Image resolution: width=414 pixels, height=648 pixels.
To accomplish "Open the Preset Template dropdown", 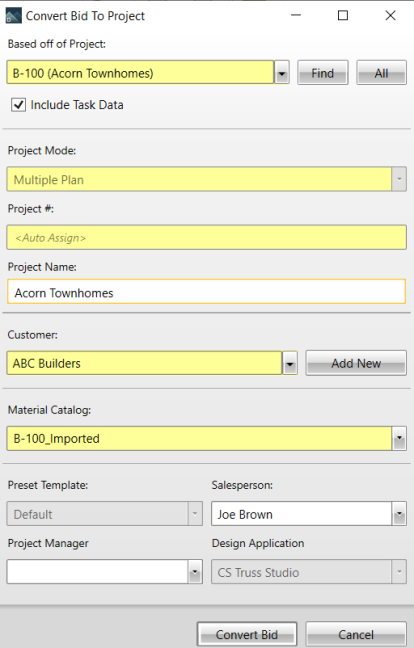I will [x=105, y=514].
